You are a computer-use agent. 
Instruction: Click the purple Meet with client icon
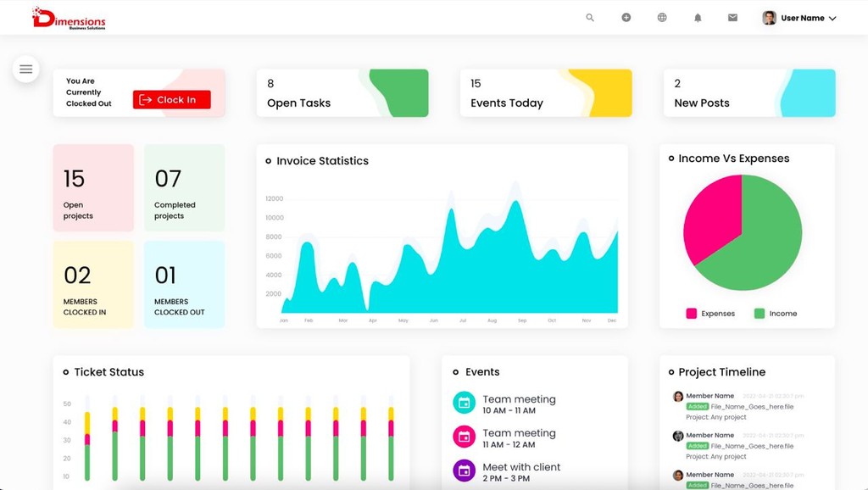click(x=464, y=471)
